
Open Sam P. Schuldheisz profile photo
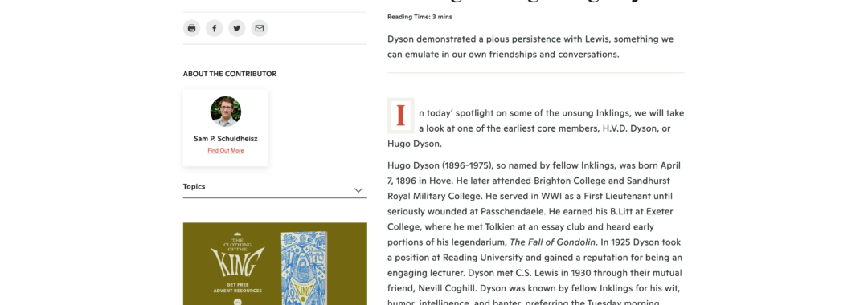[x=226, y=112]
